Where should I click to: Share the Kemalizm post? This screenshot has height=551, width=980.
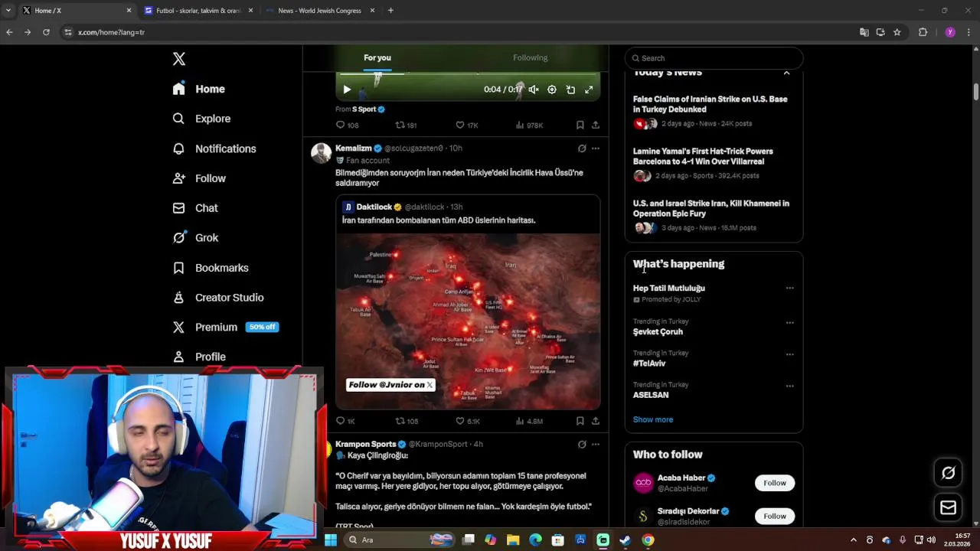[x=596, y=421]
